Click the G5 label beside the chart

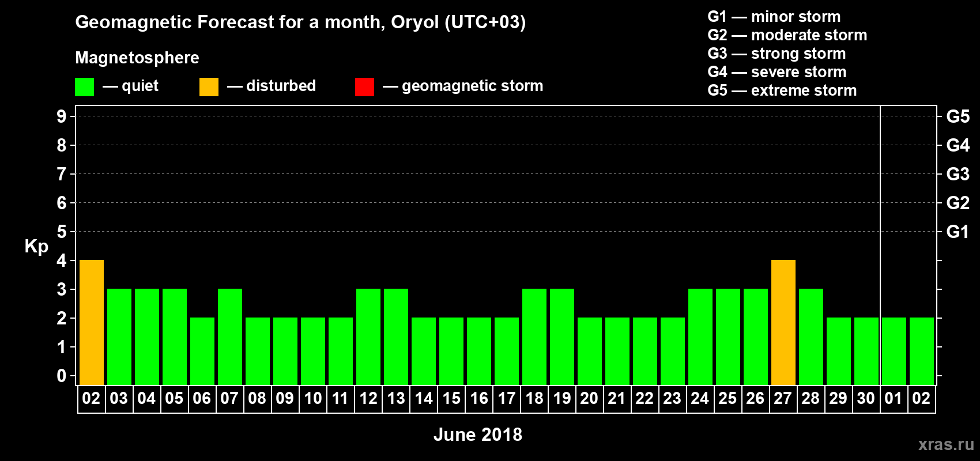(958, 116)
